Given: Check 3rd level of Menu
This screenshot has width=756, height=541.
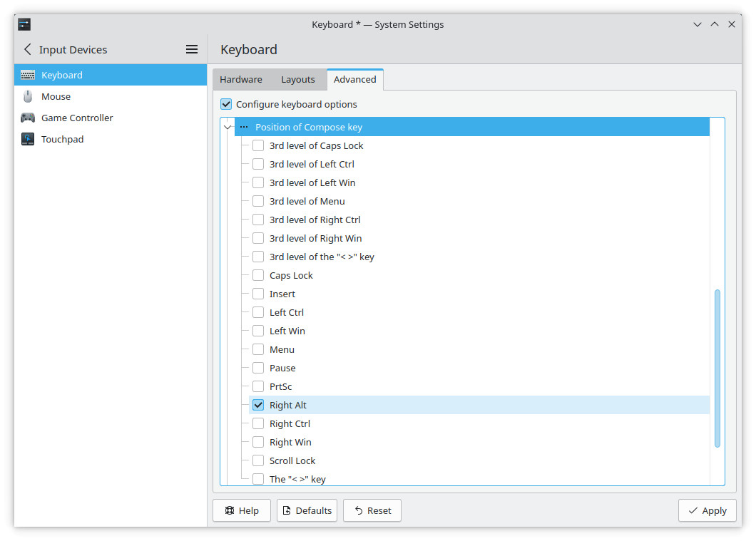Looking at the screenshot, I should pyautogui.click(x=258, y=202).
